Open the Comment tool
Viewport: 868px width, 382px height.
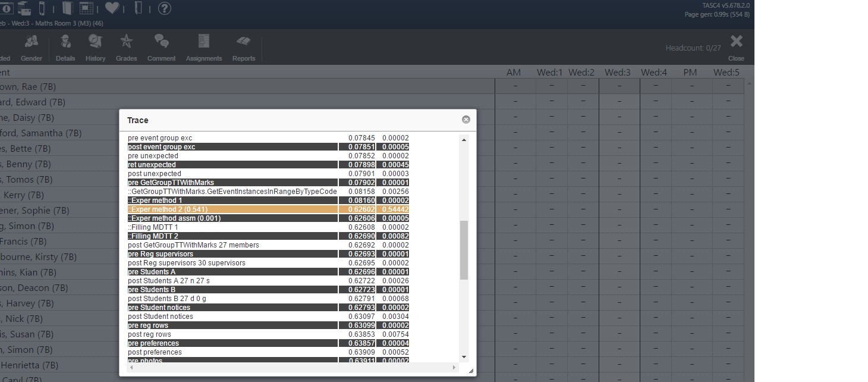pyautogui.click(x=161, y=48)
